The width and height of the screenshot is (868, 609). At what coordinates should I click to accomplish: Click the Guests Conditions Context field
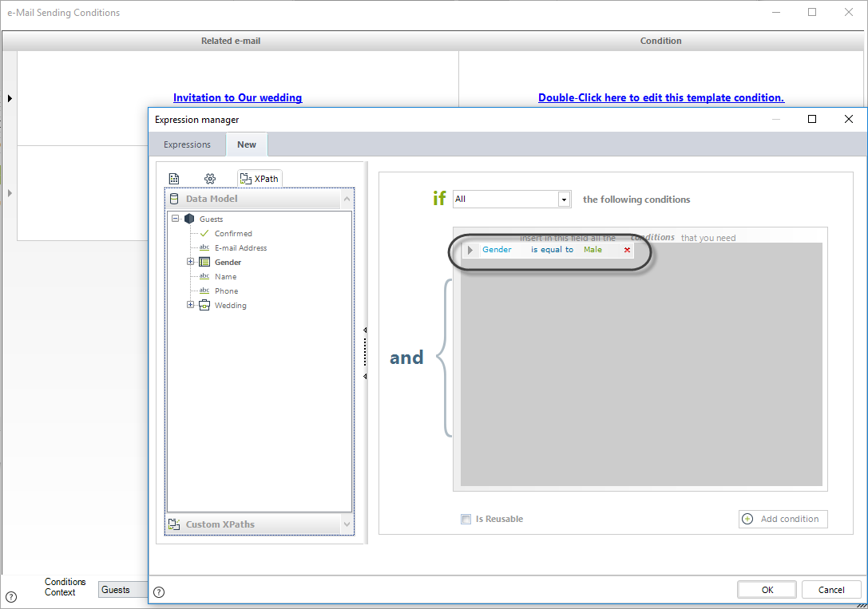[124, 590]
